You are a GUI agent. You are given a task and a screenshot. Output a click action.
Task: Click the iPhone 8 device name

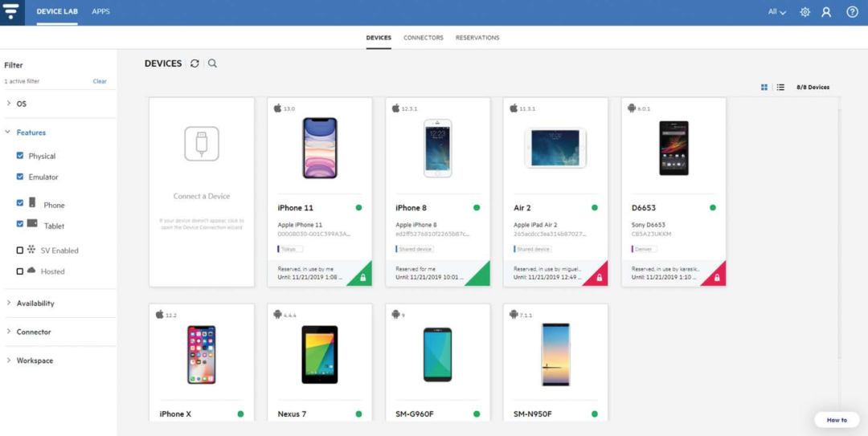click(411, 208)
